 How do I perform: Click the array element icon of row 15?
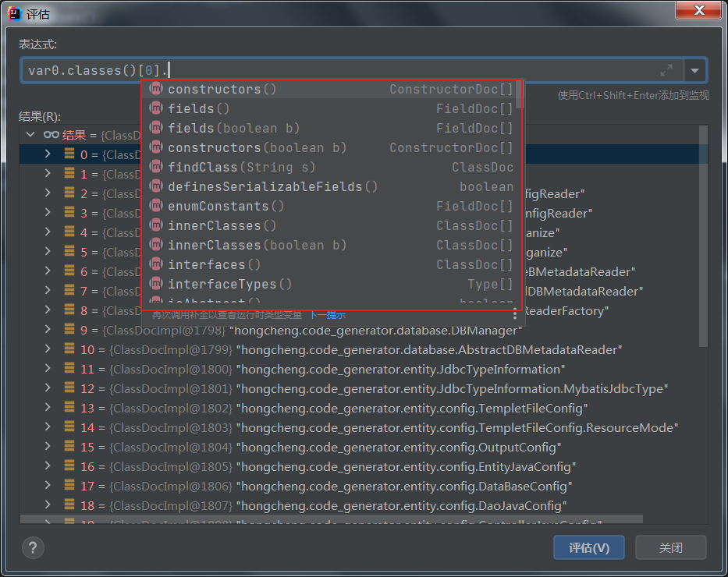(69, 446)
